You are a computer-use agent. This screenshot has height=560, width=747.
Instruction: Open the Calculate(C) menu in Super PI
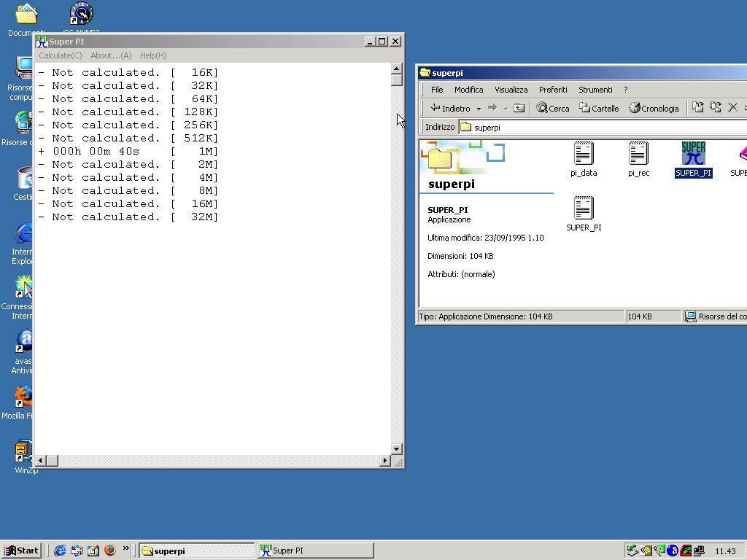(x=61, y=55)
